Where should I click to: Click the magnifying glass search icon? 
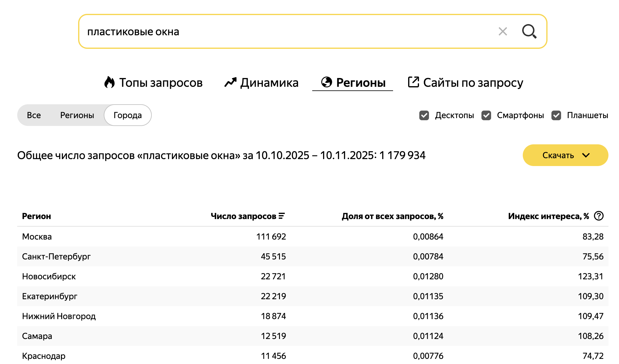529,31
